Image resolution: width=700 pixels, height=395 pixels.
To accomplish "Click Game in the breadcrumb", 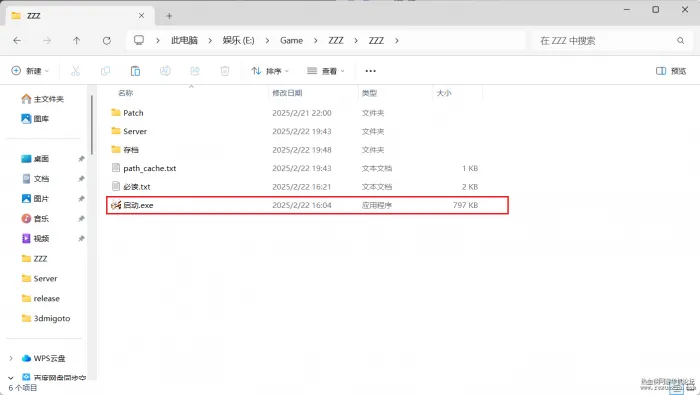I will click(x=292, y=41).
